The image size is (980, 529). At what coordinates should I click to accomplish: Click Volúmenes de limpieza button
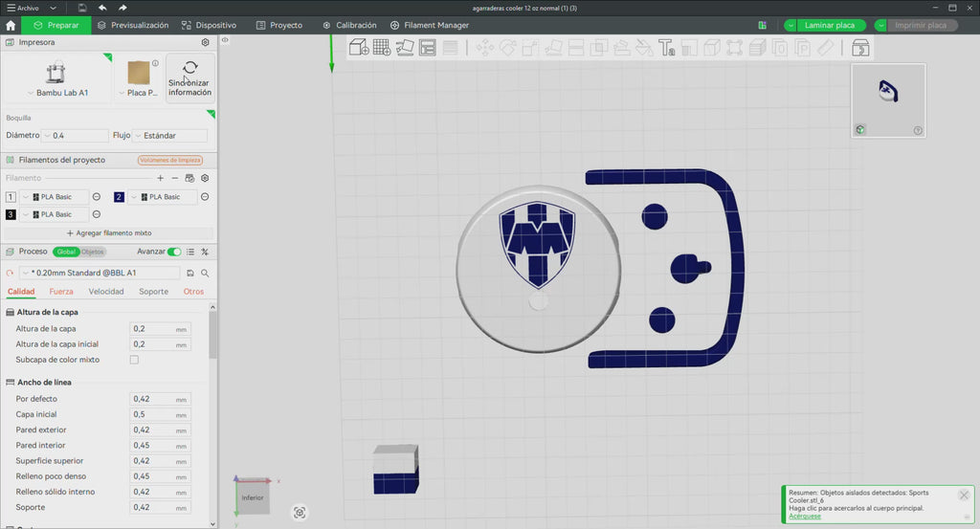[x=170, y=161]
